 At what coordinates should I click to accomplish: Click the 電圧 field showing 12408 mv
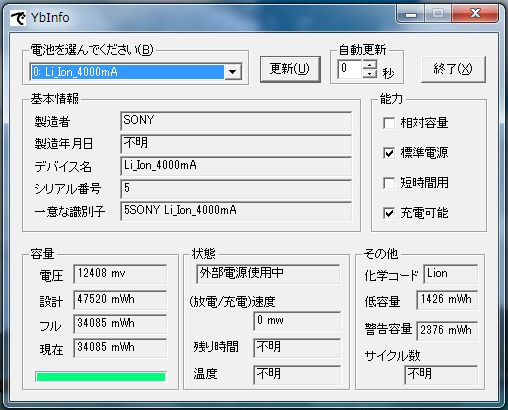click(x=120, y=274)
